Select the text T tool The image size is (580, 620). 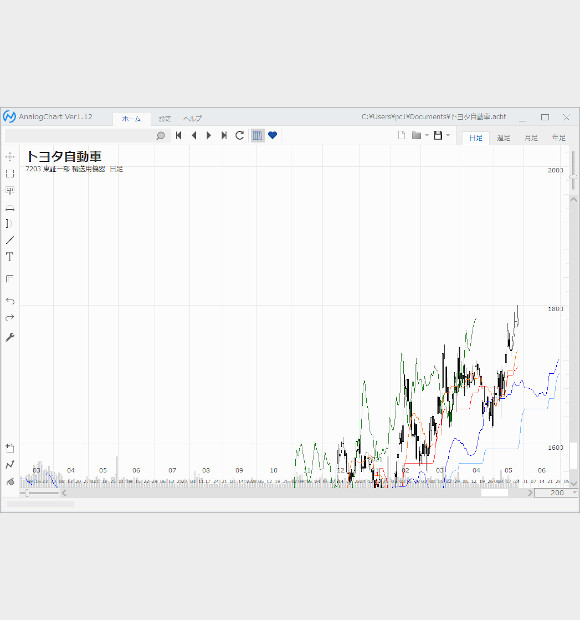[9, 257]
